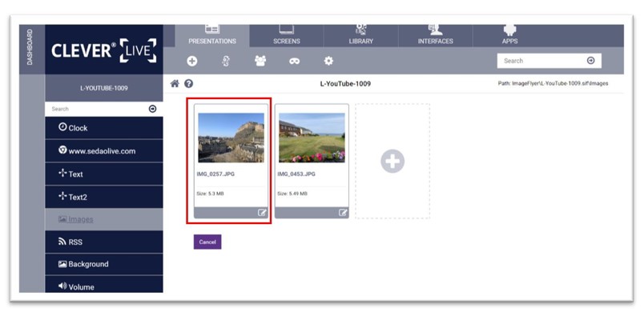Select the Apps tab
644x316 pixels.
(x=509, y=36)
